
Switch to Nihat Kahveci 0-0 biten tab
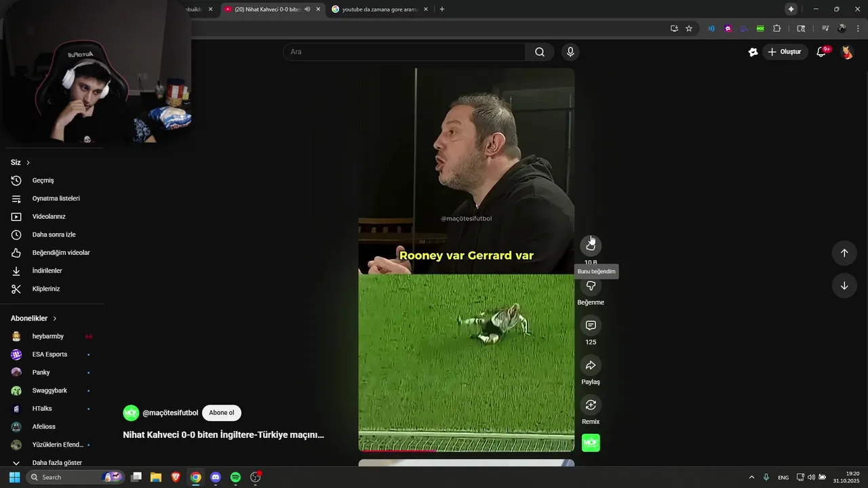[x=267, y=9]
